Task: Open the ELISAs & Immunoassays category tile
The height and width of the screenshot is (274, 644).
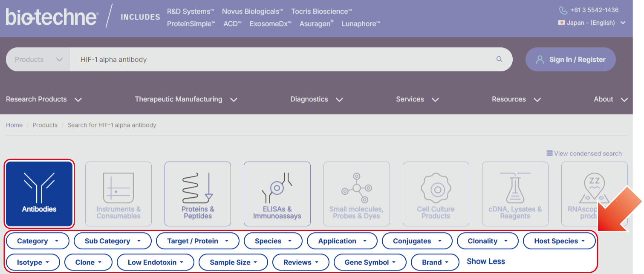Action: point(277,194)
